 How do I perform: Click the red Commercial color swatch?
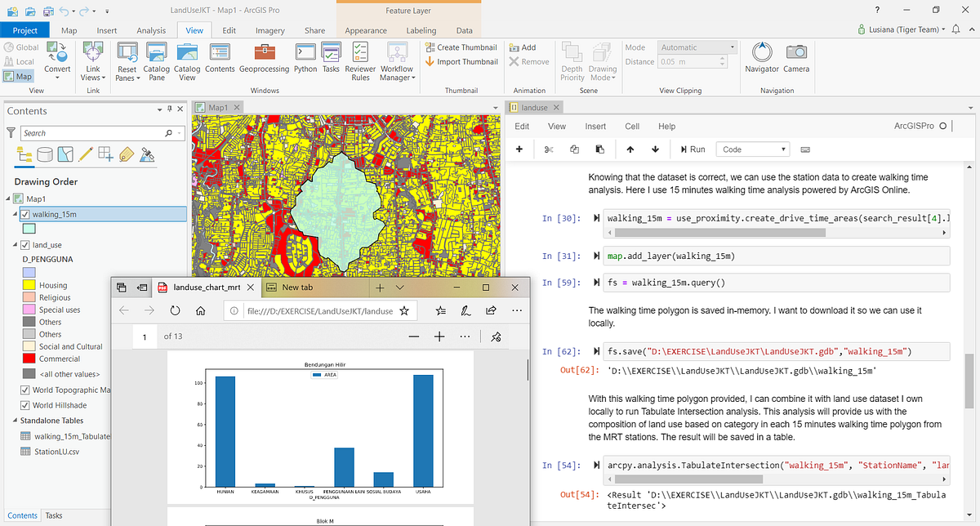(x=29, y=357)
